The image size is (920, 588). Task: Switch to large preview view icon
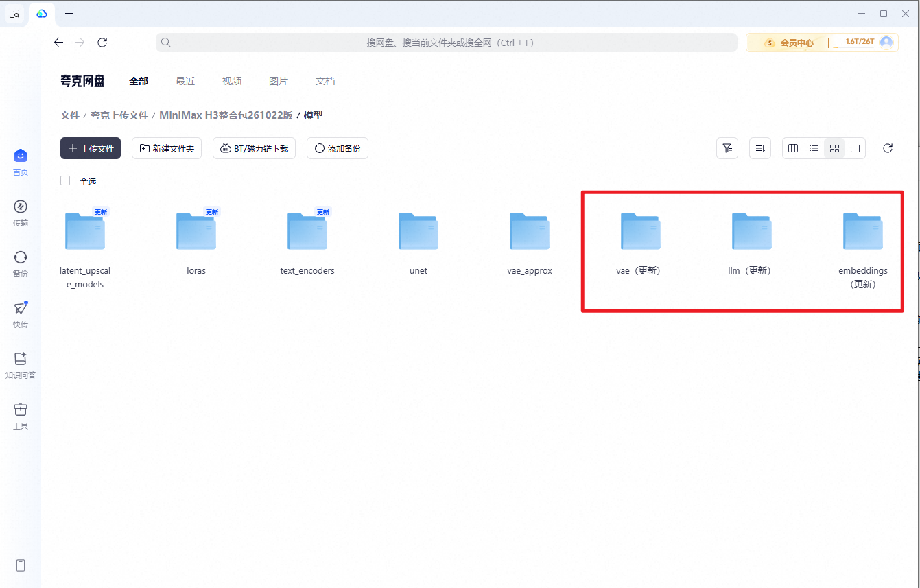tap(855, 148)
